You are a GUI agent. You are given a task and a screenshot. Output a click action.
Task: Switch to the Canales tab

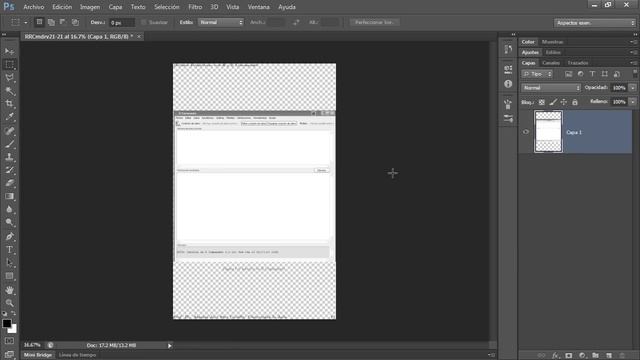click(551, 63)
